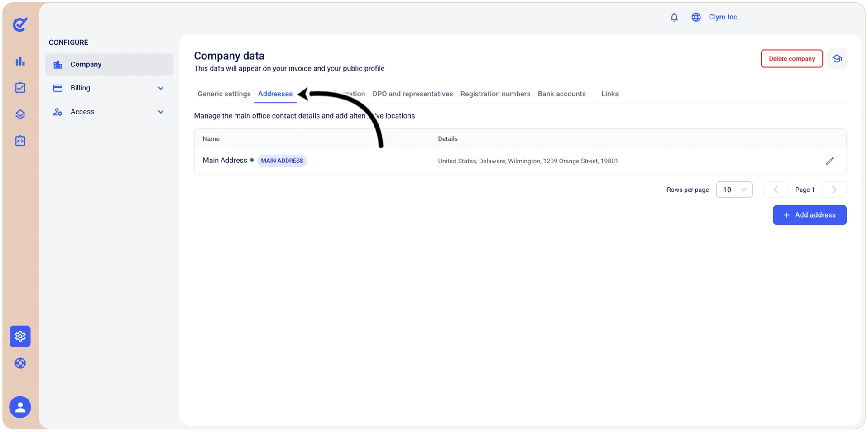
Task: Click the Clym logo icon
Action: pos(20,24)
